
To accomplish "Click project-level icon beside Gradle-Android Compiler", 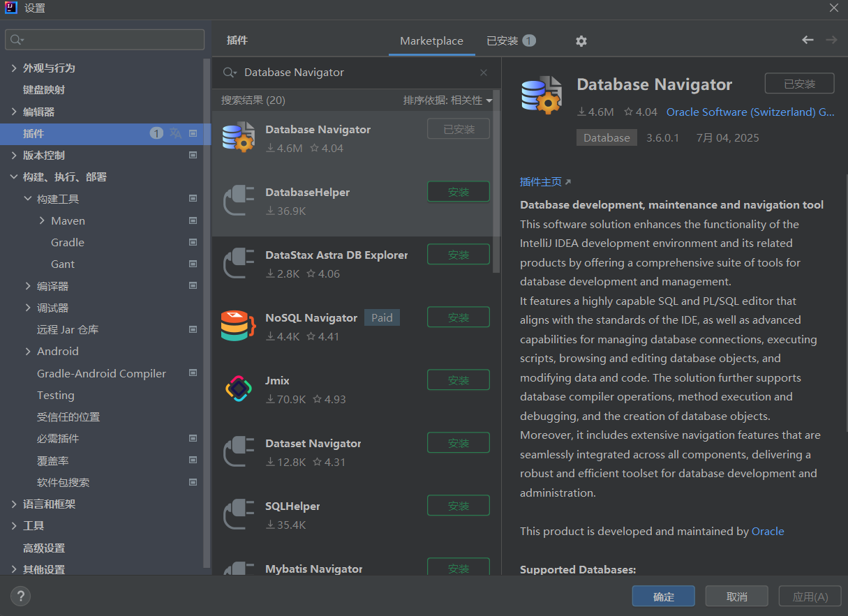I will click(x=193, y=373).
